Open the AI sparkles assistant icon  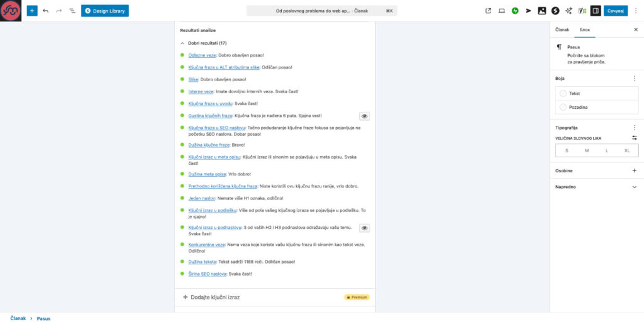coord(569,11)
